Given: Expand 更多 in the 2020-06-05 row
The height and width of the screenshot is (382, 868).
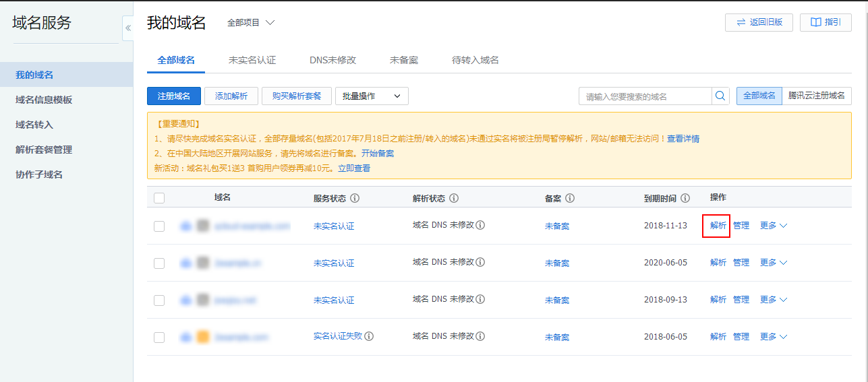Looking at the screenshot, I should pyautogui.click(x=774, y=263).
